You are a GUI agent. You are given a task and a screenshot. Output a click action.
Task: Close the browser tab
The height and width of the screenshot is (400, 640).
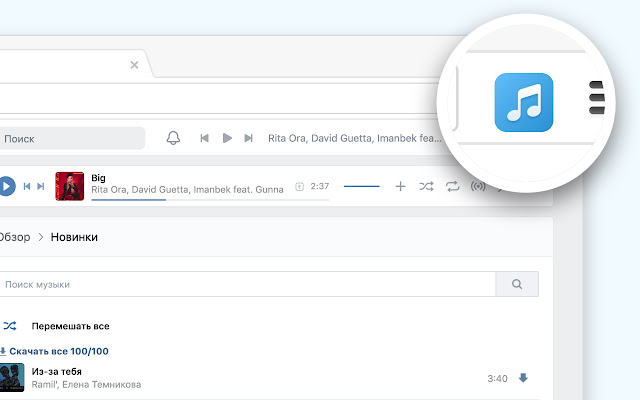(134, 65)
